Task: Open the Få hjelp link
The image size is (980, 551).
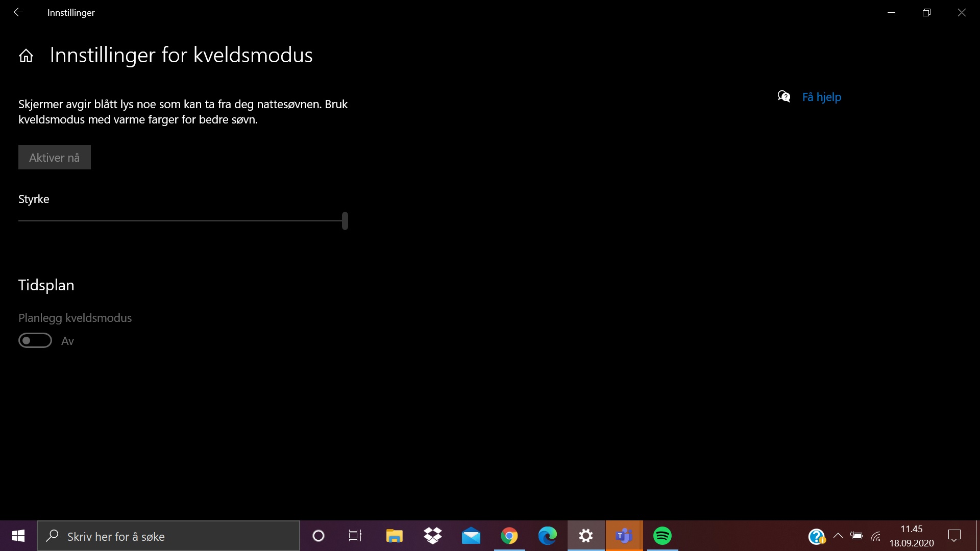Action: 821,97
